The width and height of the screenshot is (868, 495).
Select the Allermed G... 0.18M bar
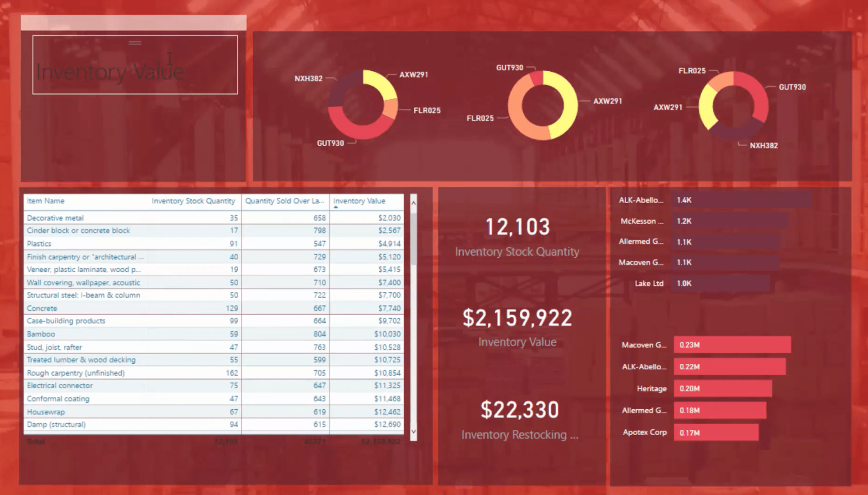(720, 410)
